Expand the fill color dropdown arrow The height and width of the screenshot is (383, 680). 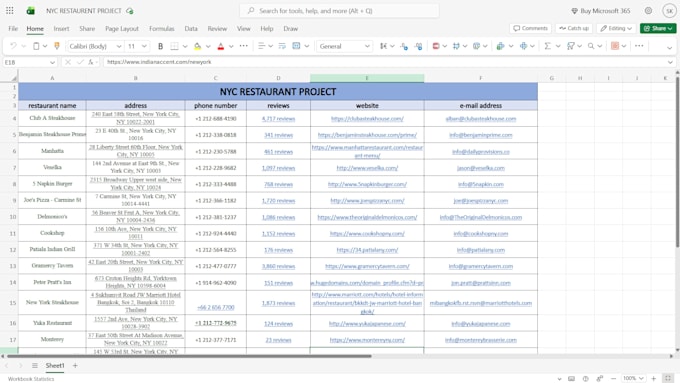(208, 46)
